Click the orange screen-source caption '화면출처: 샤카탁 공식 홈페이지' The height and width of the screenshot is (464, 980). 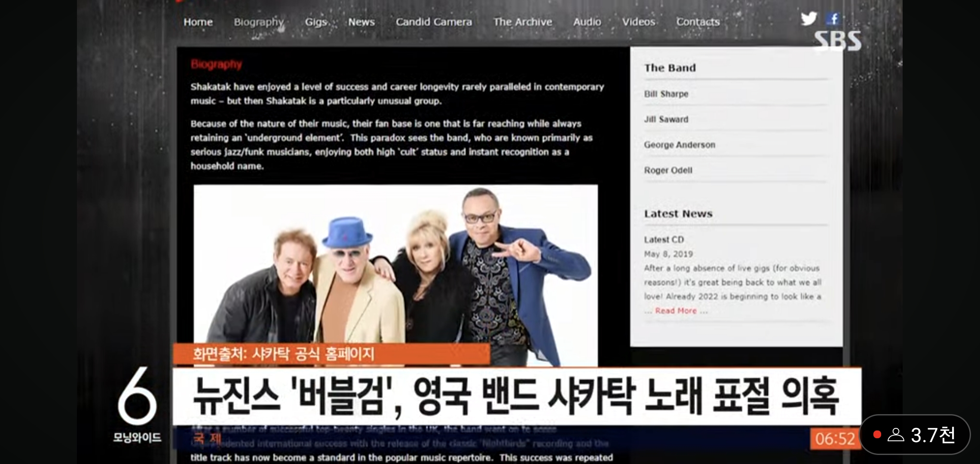click(x=331, y=354)
